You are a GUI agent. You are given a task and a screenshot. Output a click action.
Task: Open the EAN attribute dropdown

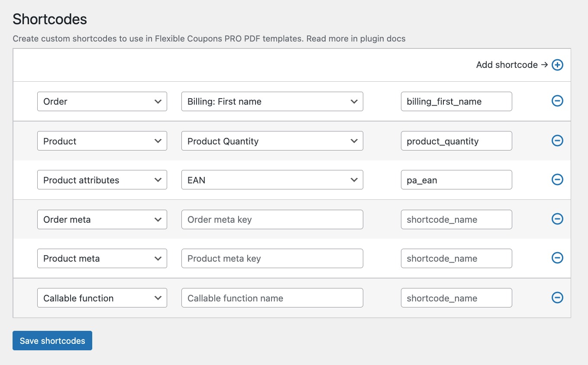pyautogui.click(x=272, y=180)
